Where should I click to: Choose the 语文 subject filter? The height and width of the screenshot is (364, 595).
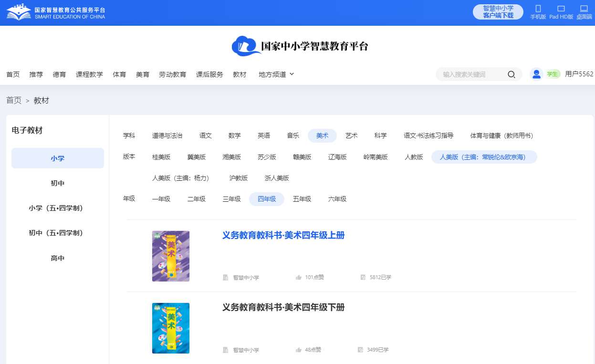pos(206,135)
